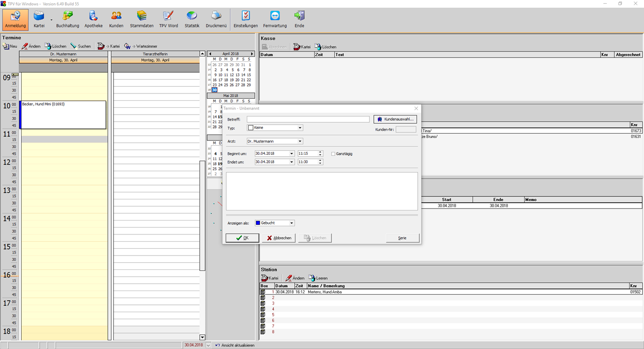Click Suchen in the Termine toolbar
This screenshot has width=644, height=349.
pos(80,47)
